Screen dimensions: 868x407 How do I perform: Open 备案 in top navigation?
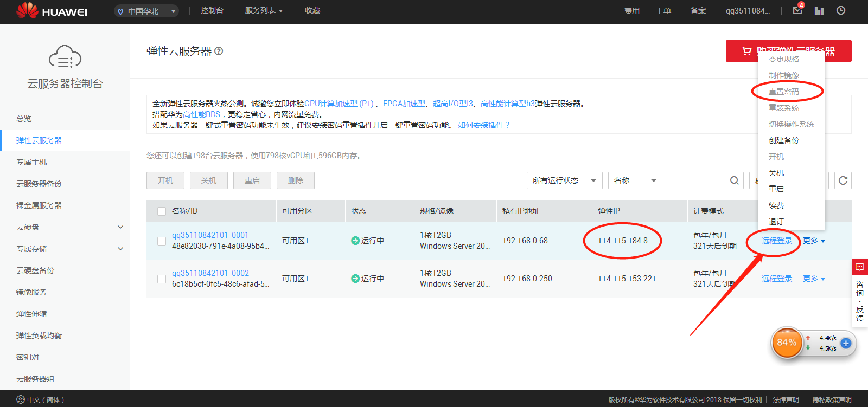point(698,11)
